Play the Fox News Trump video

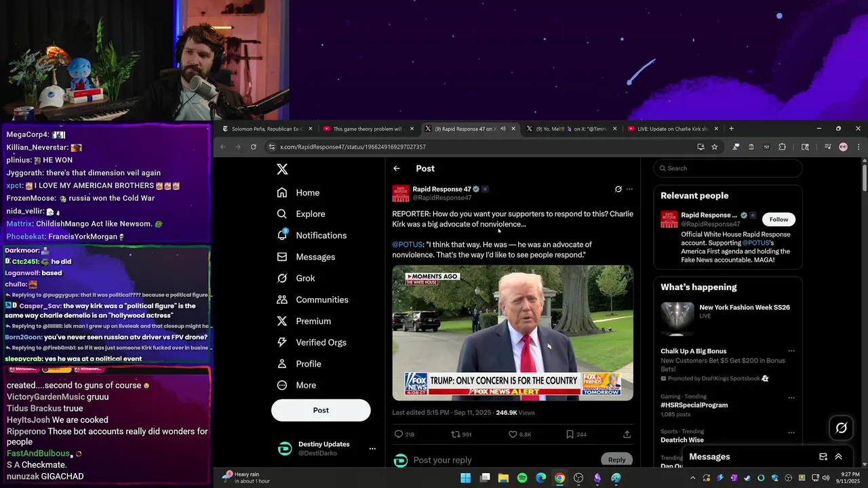point(513,333)
